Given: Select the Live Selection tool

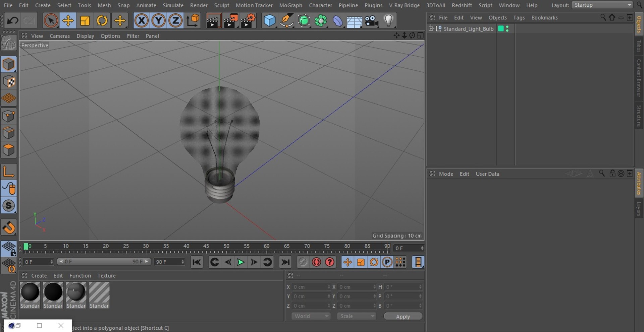Looking at the screenshot, I should (51, 21).
